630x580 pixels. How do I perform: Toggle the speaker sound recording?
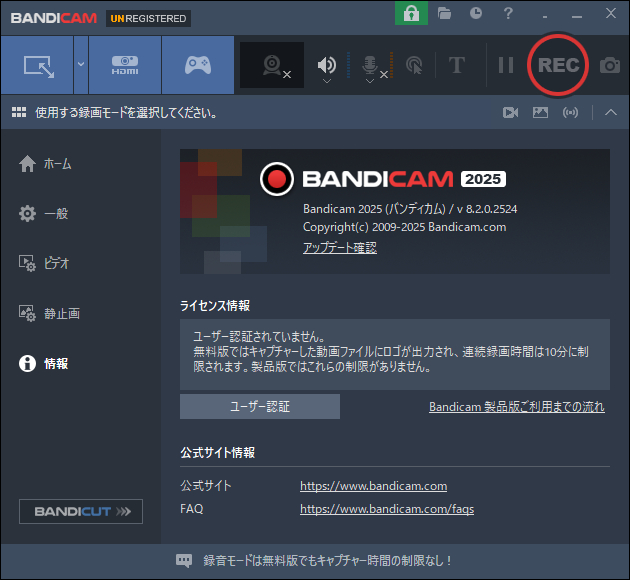(x=327, y=64)
